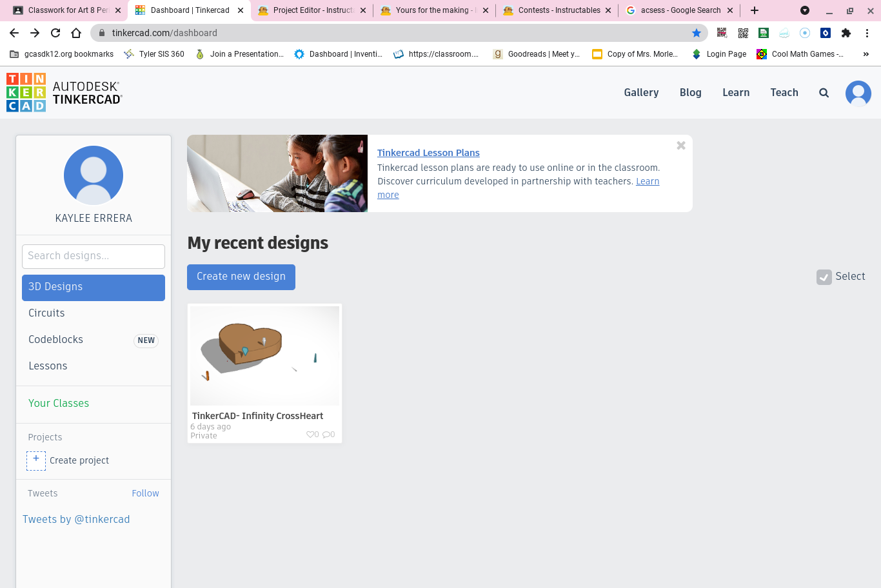Close the acsess - Google Search tab
This screenshot has width=881, height=588.
[730, 10]
